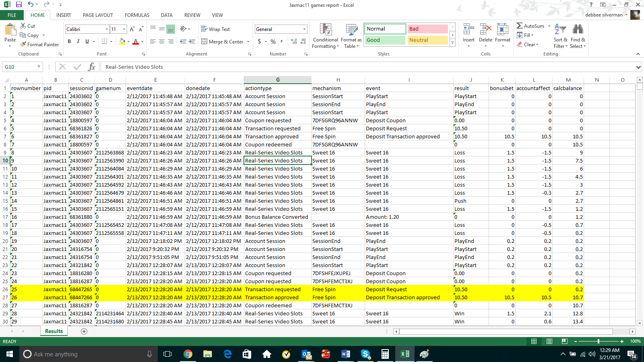Adjust the zoom slider handle
The image size is (644, 362).
coord(599,341)
